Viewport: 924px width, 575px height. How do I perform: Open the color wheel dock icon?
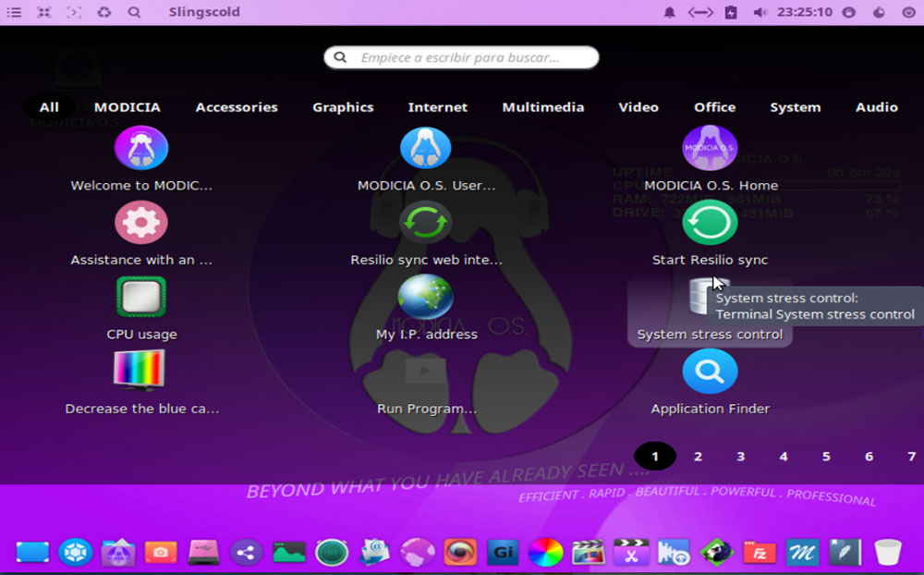pos(546,553)
